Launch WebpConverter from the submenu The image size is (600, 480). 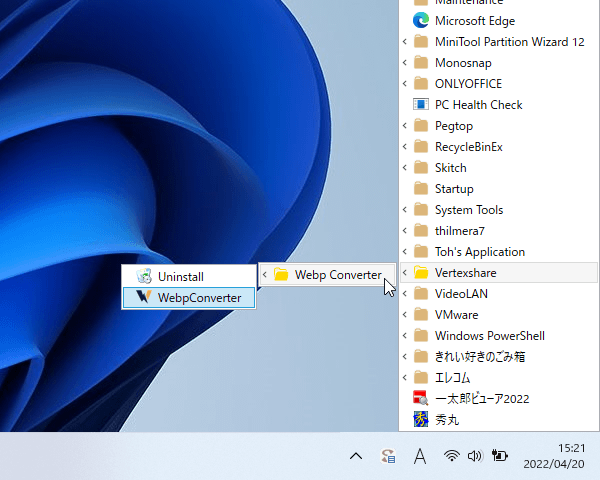tap(190, 297)
